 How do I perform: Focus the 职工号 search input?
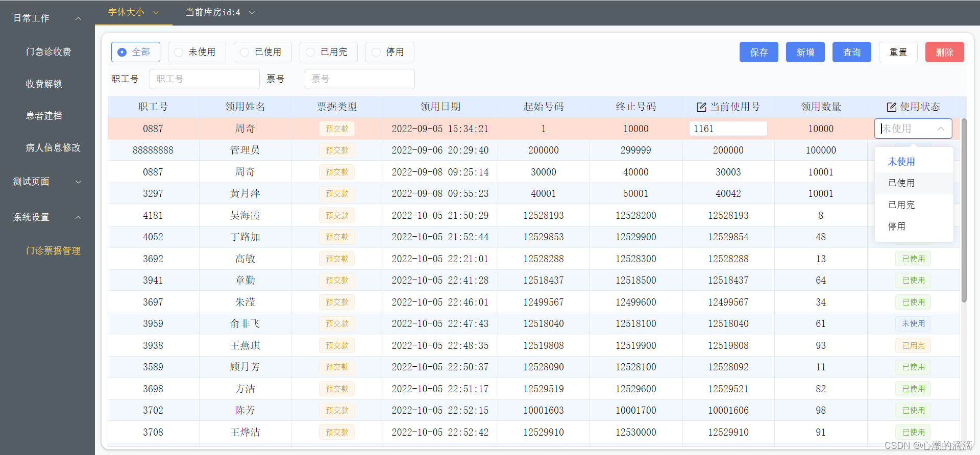204,79
